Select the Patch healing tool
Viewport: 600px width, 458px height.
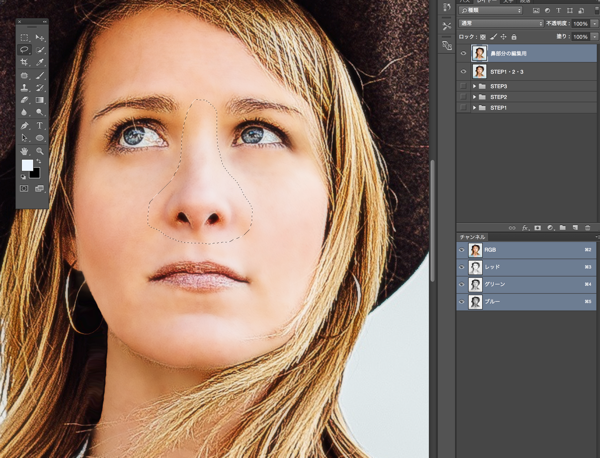(x=24, y=75)
